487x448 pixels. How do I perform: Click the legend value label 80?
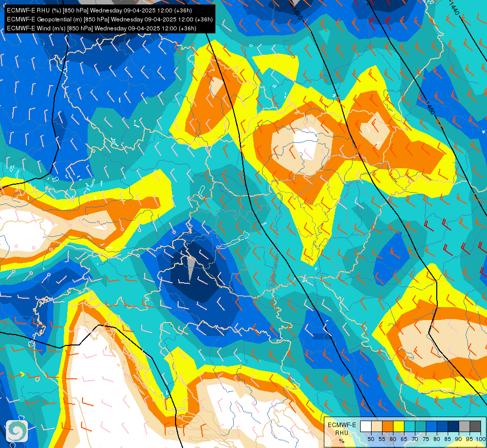tap(437, 439)
